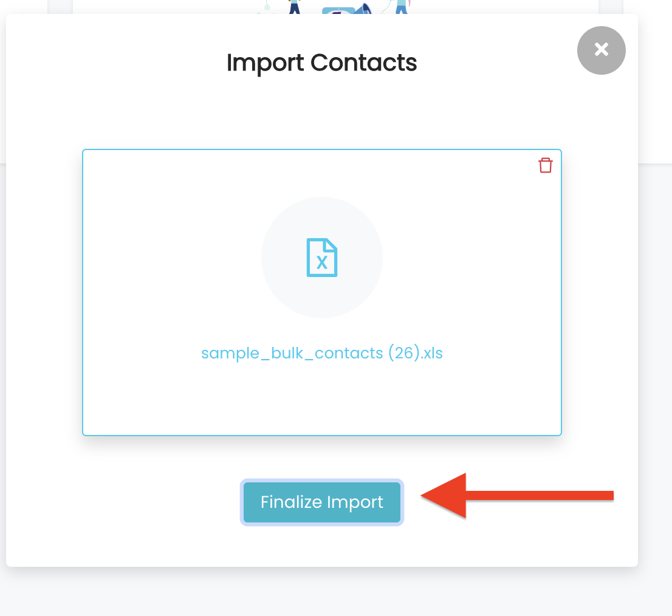Click the megaphone illustration above the dialog
The image size is (672, 616).
[362, 8]
